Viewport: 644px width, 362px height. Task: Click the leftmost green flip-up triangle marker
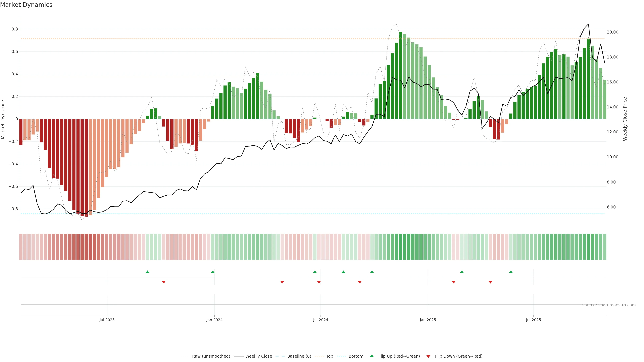(x=147, y=272)
